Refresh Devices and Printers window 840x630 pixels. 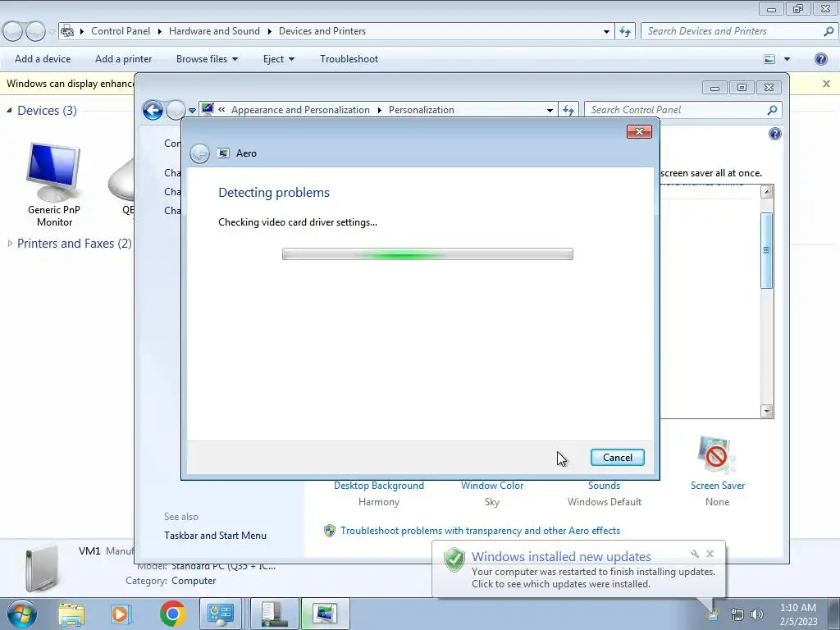[x=625, y=32]
